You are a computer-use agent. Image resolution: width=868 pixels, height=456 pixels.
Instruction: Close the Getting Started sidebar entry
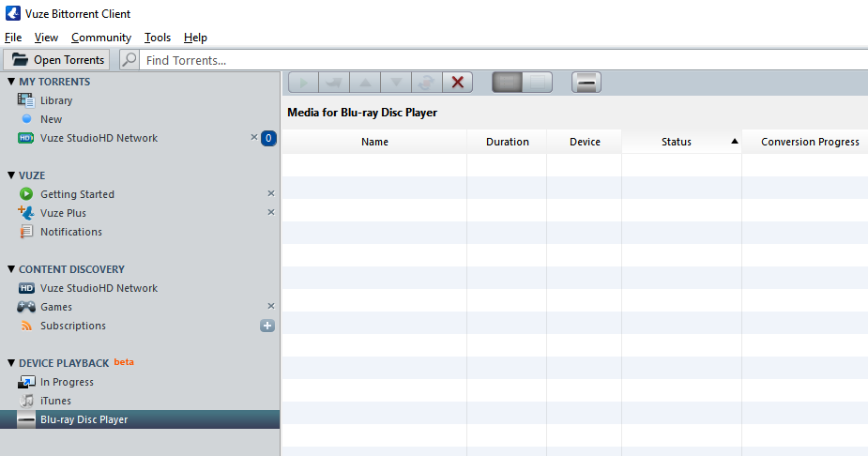click(x=270, y=193)
